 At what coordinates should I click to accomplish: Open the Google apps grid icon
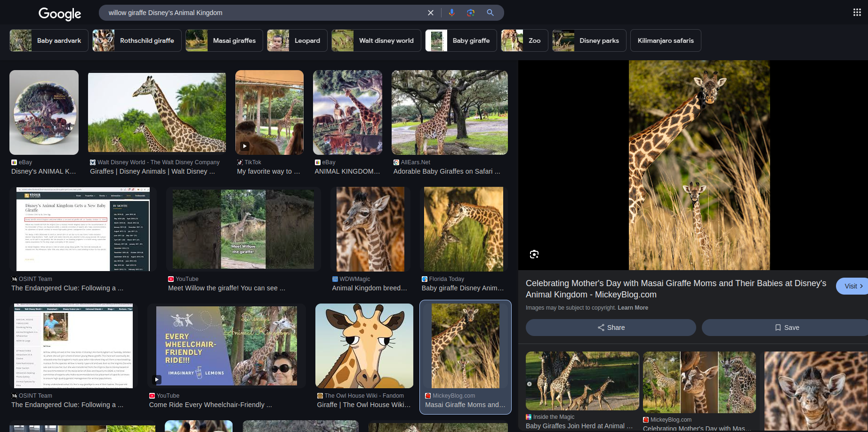tap(857, 12)
